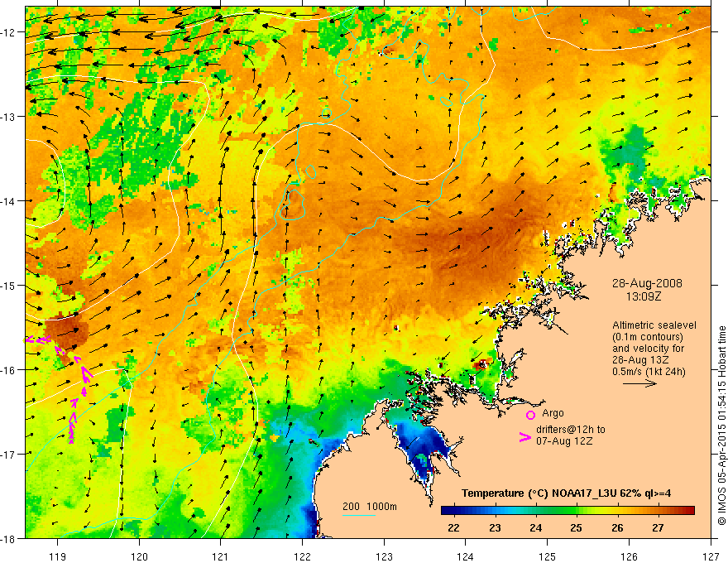728x563 pixels.
Task: Click the latitude axis label -15
Action: (8, 285)
